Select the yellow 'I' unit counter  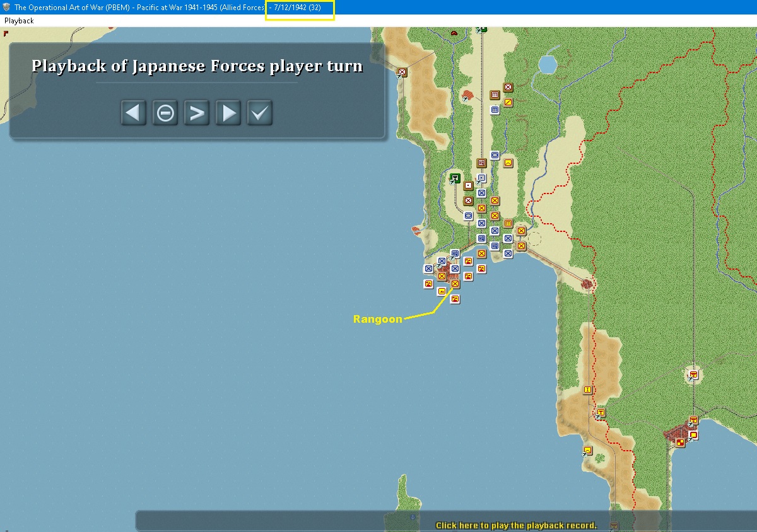pyautogui.click(x=588, y=390)
